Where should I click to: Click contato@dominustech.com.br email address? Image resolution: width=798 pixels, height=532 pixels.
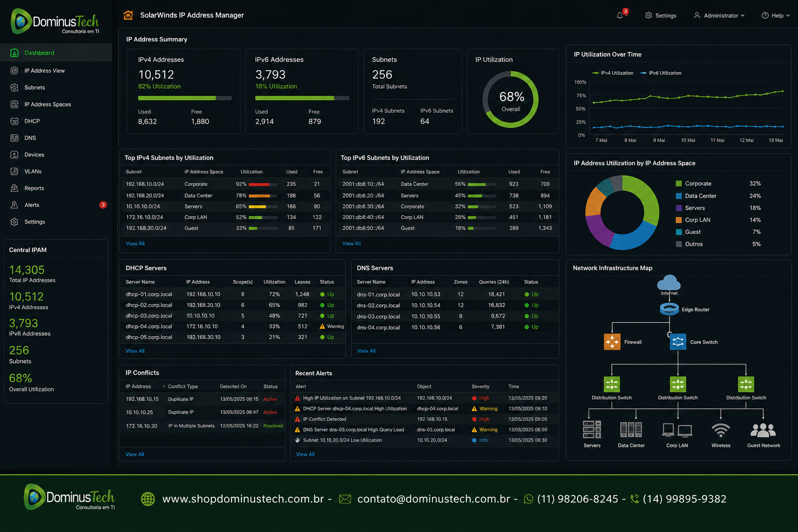click(x=434, y=499)
